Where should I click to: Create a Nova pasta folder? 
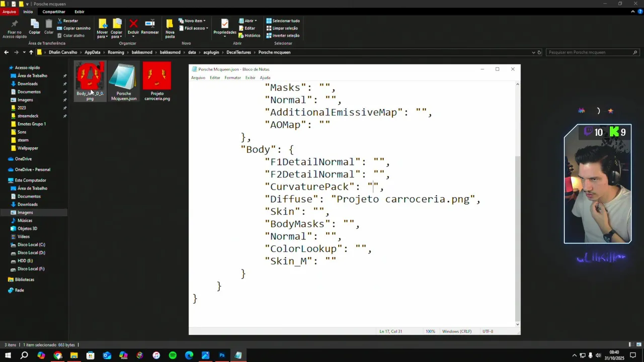click(x=170, y=28)
